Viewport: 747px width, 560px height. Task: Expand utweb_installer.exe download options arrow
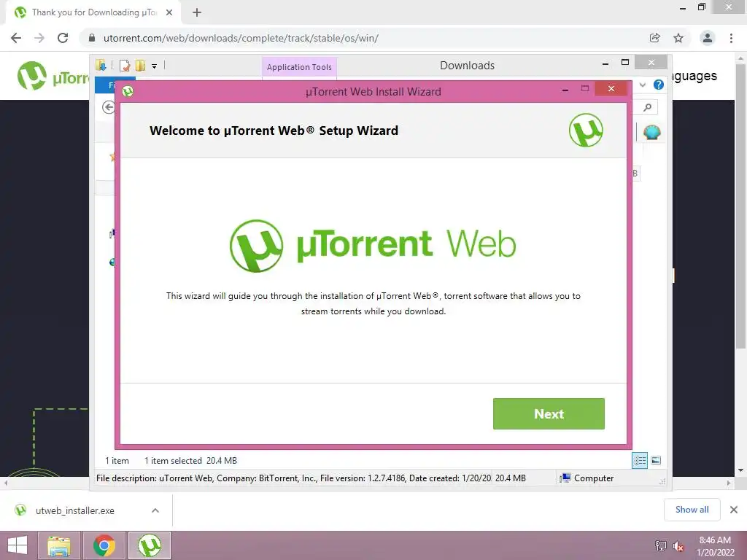click(155, 510)
